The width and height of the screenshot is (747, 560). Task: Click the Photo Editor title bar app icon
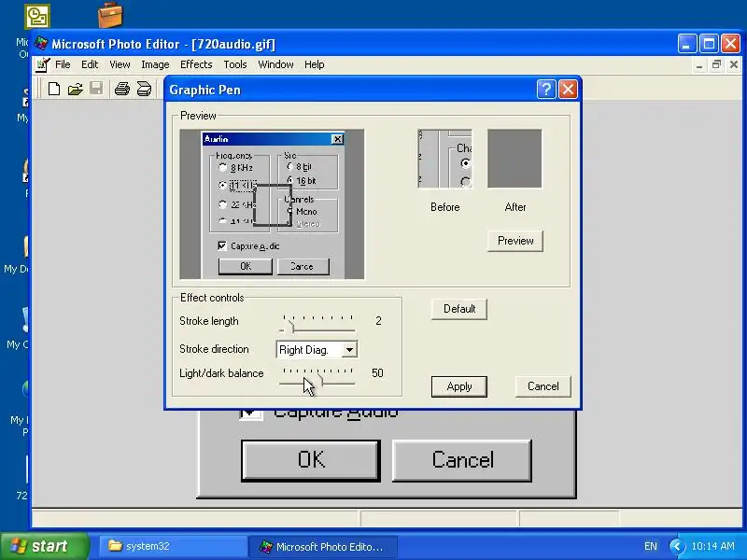(x=41, y=43)
